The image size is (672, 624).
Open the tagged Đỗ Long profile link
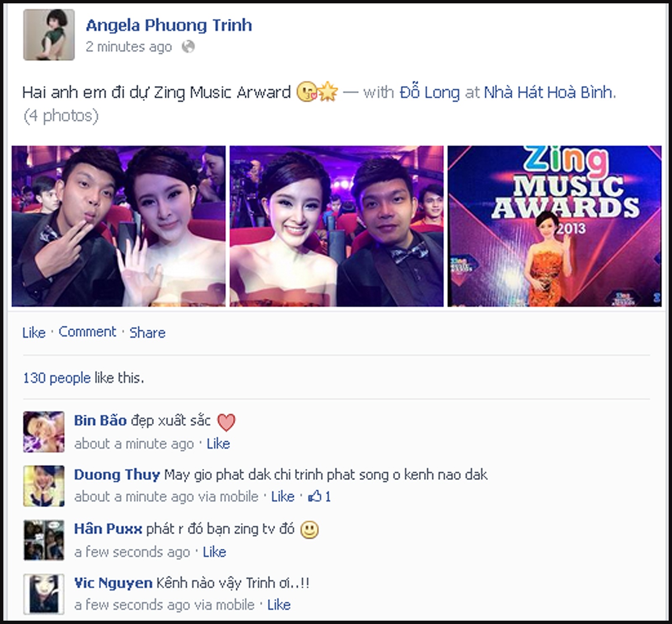(x=430, y=92)
